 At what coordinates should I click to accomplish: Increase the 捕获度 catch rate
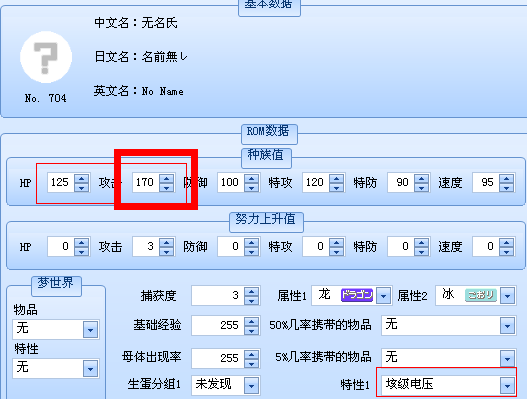[251, 291]
